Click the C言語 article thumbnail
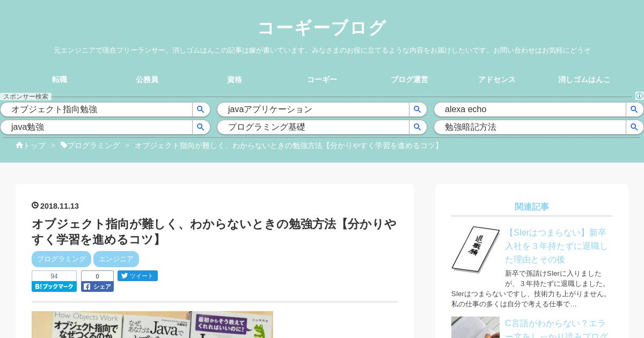The height and width of the screenshot is (338, 644). click(475, 327)
